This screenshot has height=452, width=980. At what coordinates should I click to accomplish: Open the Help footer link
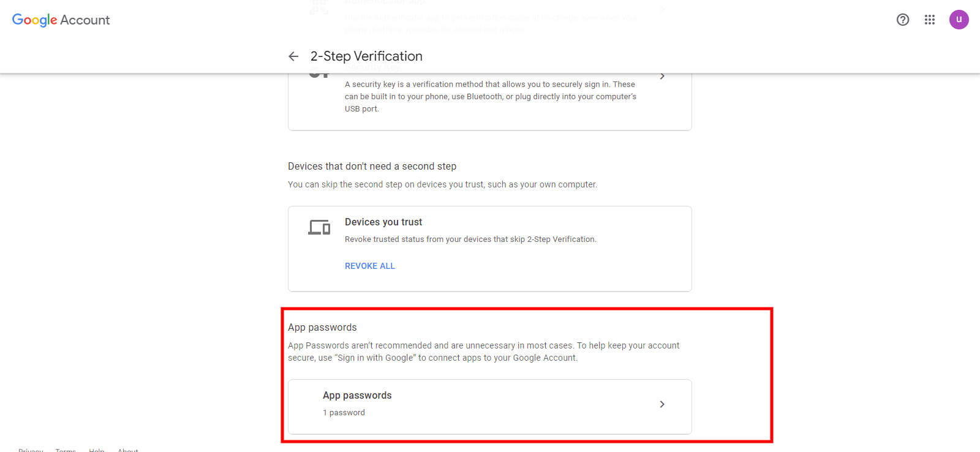click(x=97, y=450)
